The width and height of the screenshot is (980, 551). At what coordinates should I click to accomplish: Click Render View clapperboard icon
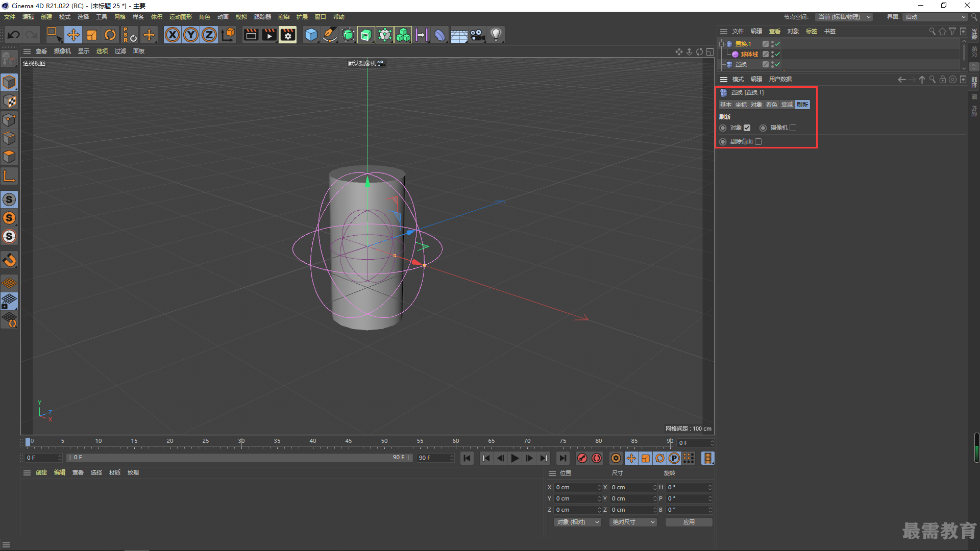tap(251, 35)
